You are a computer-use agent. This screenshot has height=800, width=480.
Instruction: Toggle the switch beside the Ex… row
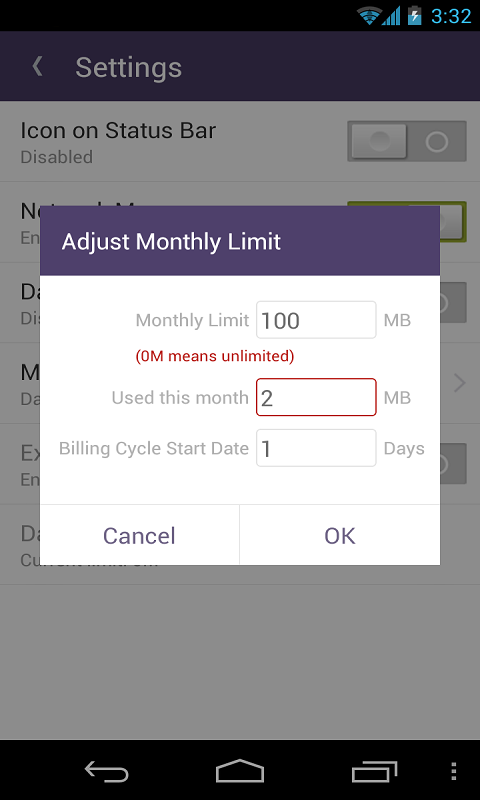click(453, 463)
